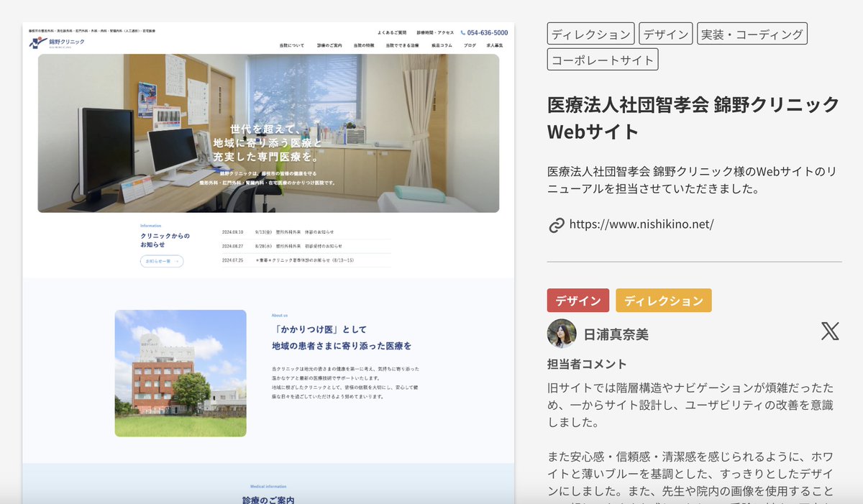Open the 2024.08.27 初診受付 news item
863x504 pixels.
tap(306, 246)
